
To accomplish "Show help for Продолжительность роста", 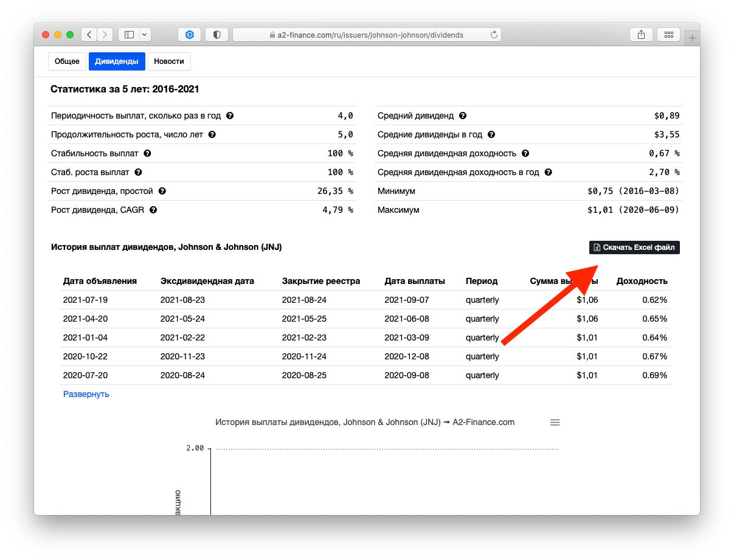I will click(212, 134).
